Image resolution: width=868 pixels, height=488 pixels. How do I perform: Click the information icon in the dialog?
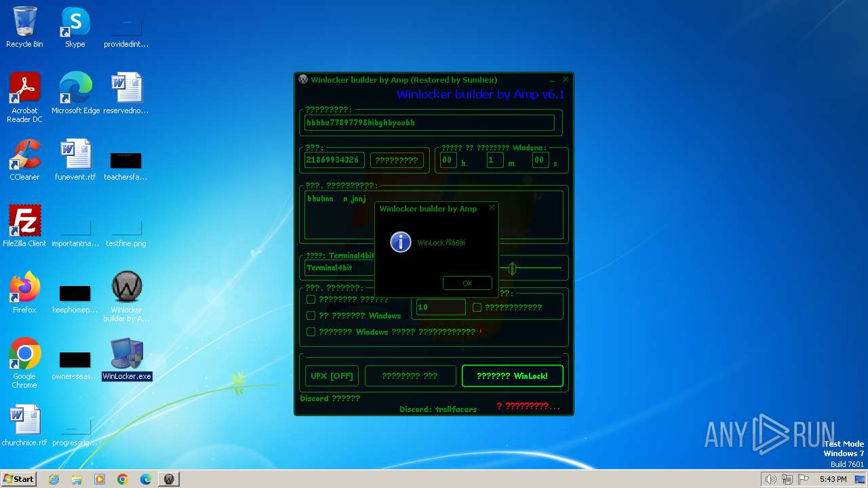pyautogui.click(x=401, y=242)
